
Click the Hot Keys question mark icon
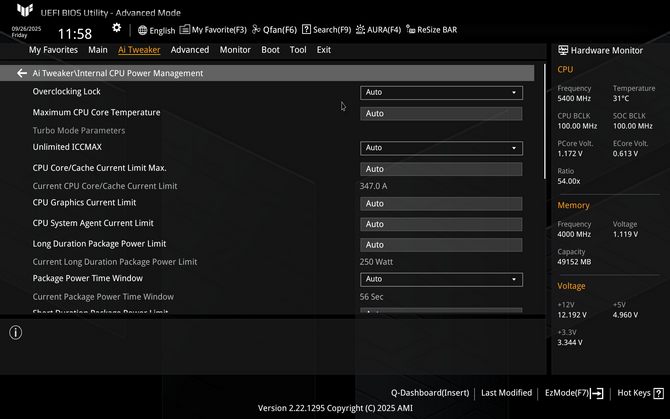point(659,393)
